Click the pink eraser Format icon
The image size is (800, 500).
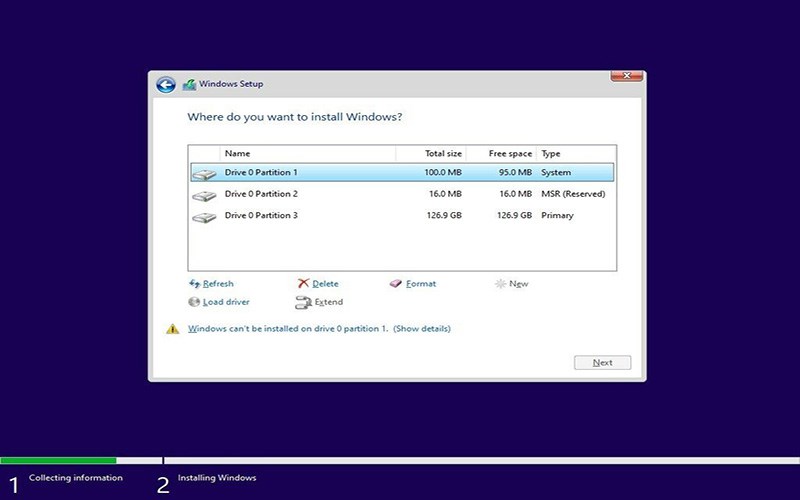[x=396, y=284]
